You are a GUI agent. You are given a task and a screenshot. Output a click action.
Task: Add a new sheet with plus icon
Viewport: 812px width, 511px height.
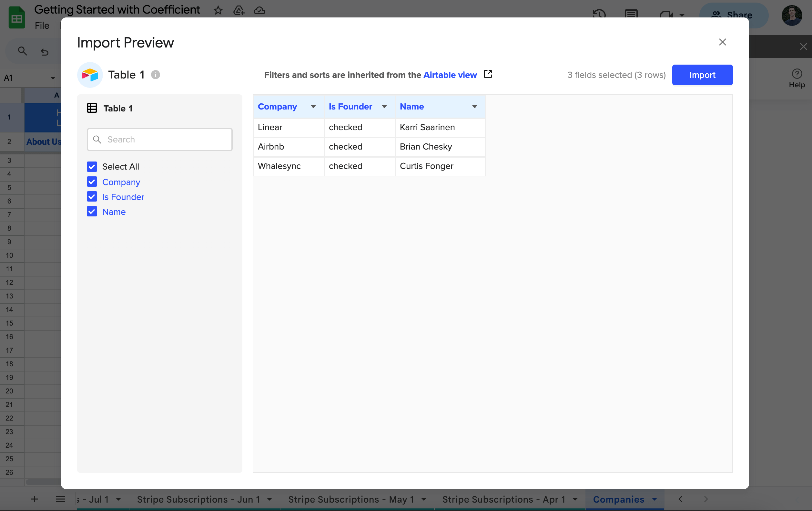coord(35,499)
